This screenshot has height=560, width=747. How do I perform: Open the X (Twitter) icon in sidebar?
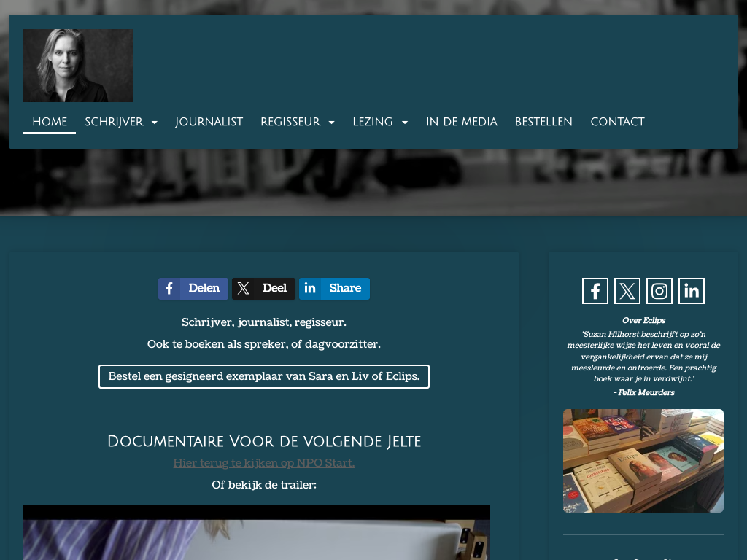(x=627, y=291)
